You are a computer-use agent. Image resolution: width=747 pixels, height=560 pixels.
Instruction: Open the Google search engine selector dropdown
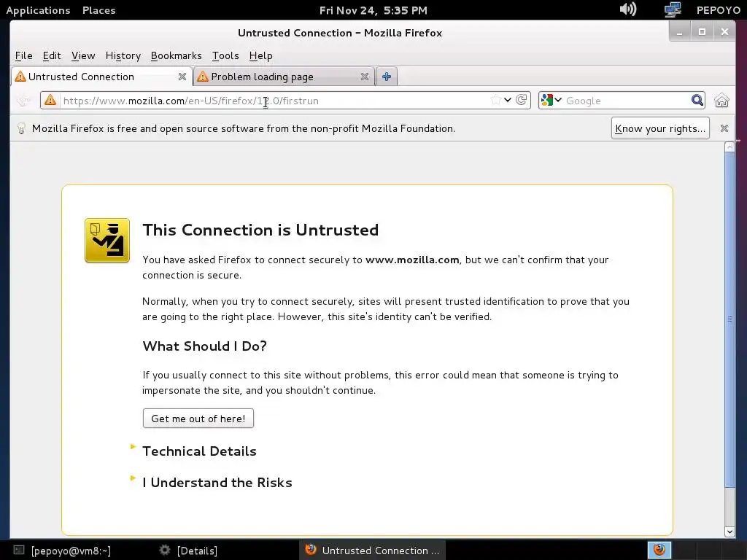551,100
